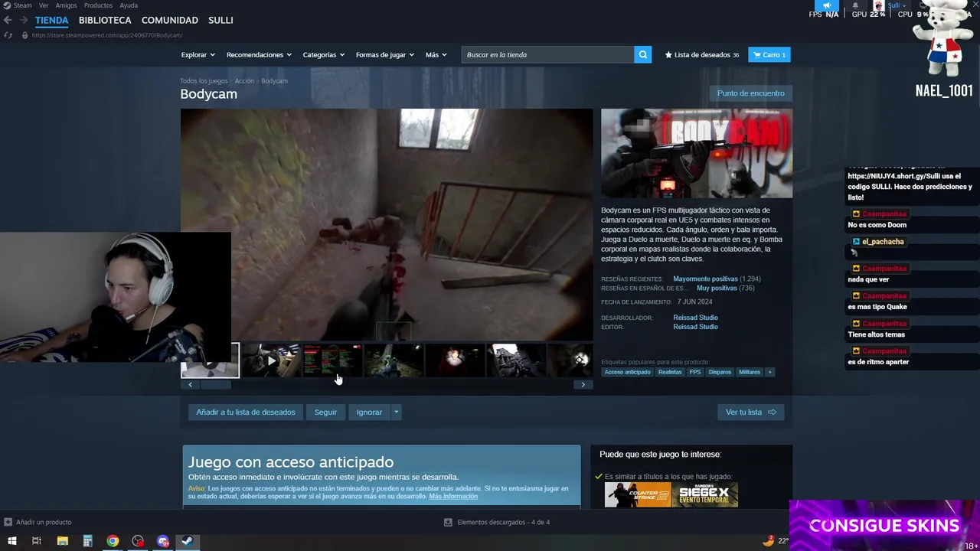
Task: Expand the Categorías dropdown
Action: click(x=323, y=54)
